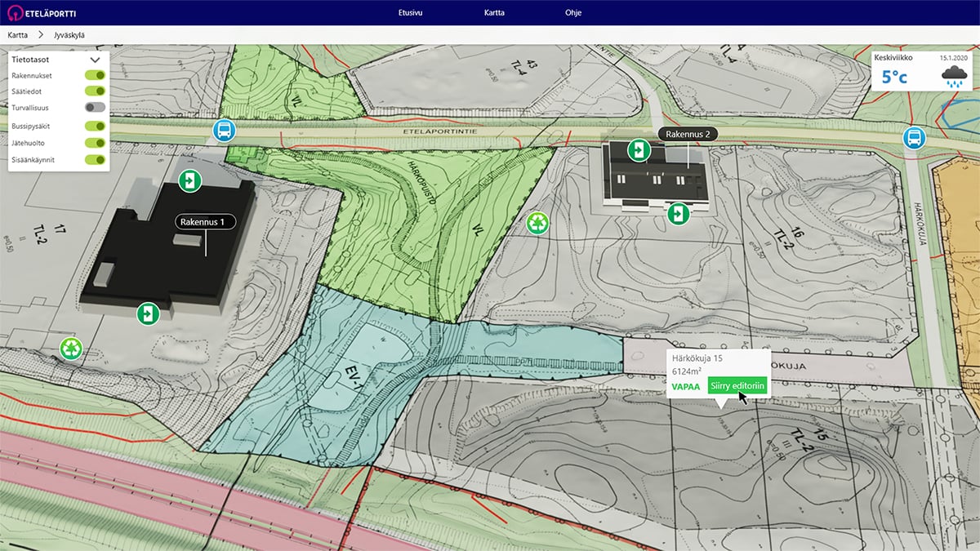Click the 6124m² area value
The image size is (980, 551).
click(x=687, y=371)
